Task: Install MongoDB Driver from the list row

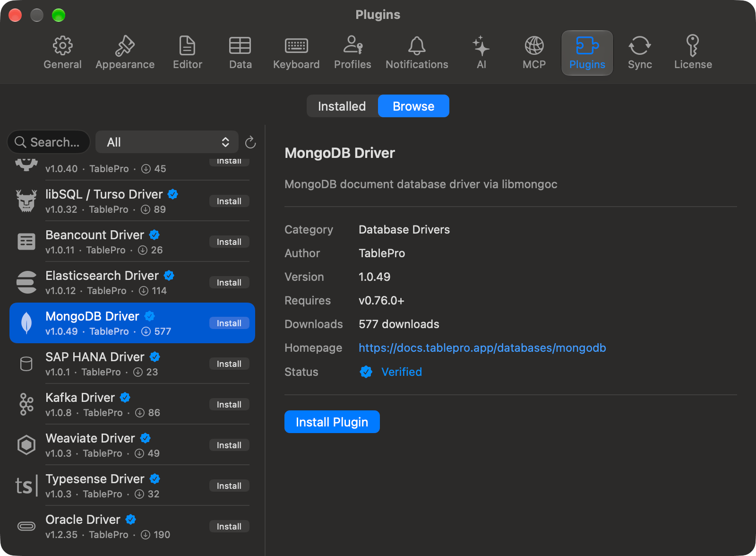Action: tap(229, 323)
